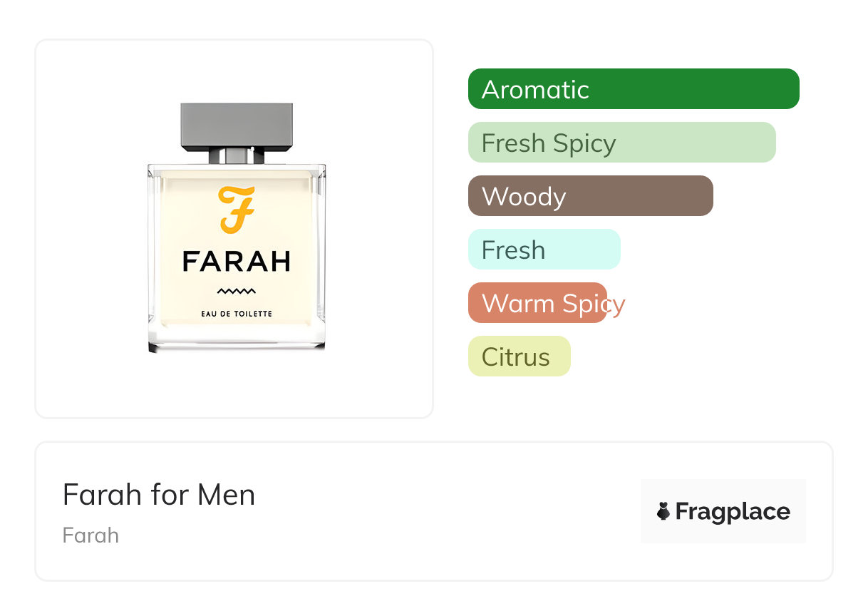This screenshot has height=616, width=868.
Task: Click the Fragplace perfume bottle icon
Action: click(x=663, y=511)
